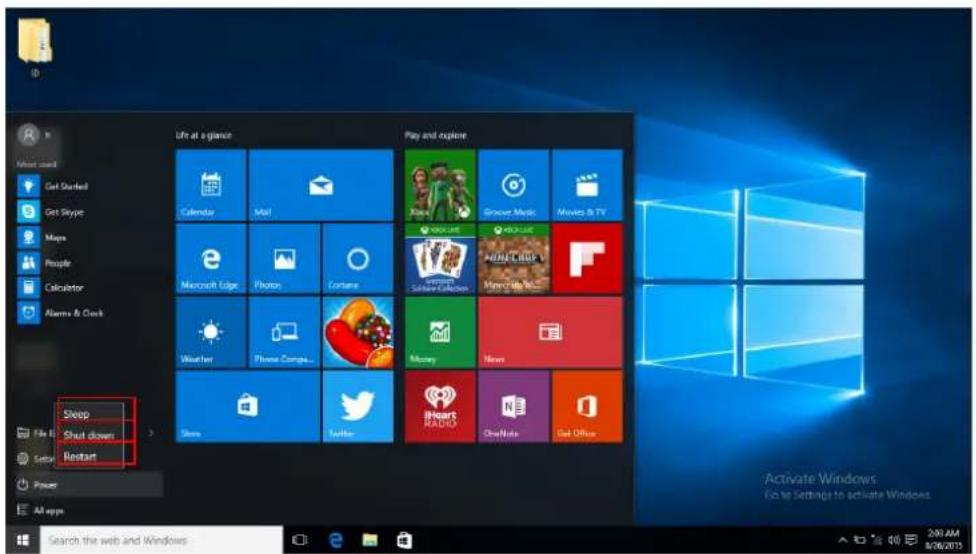Viewport: 976px width, 554px height.
Task: Open Store from the taskbar
Action: click(405, 540)
